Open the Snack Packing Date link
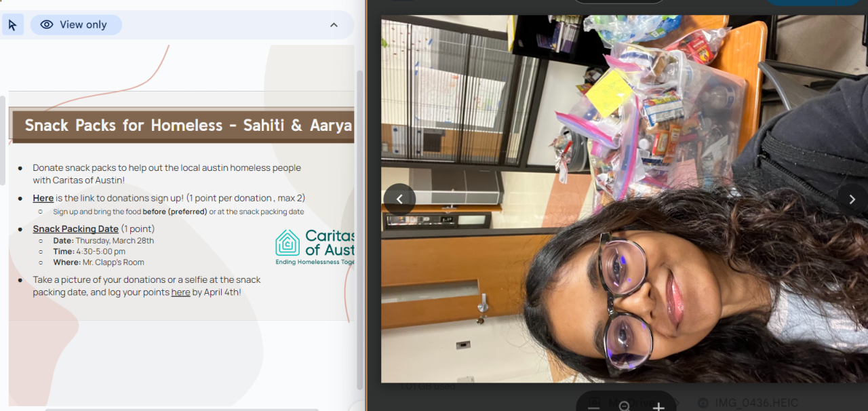Image resolution: width=868 pixels, height=411 pixels. [75, 229]
